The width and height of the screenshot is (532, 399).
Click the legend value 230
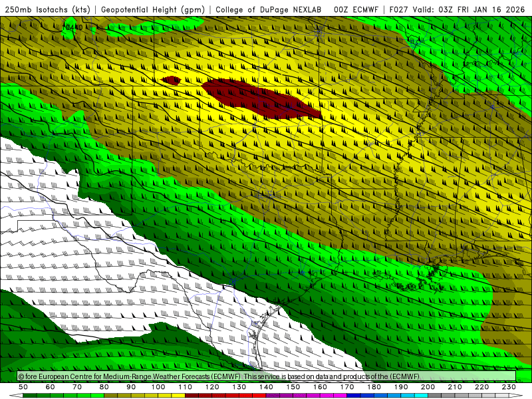click(509, 387)
